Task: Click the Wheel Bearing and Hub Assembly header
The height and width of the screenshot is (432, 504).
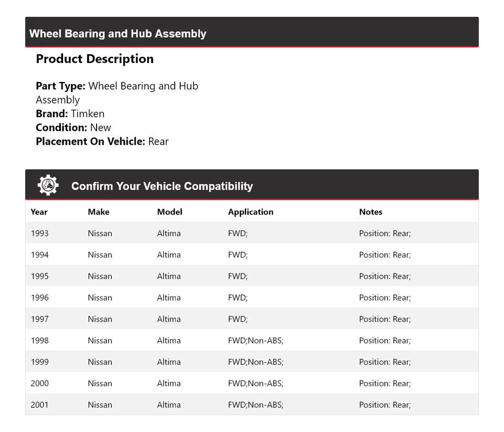Action: click(x=118, y=34)
